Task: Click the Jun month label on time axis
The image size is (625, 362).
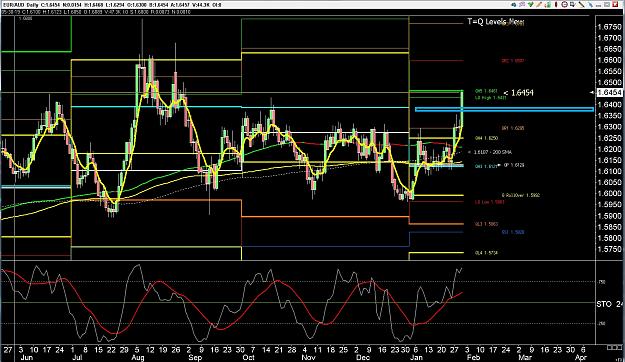Action: (26, 358)
